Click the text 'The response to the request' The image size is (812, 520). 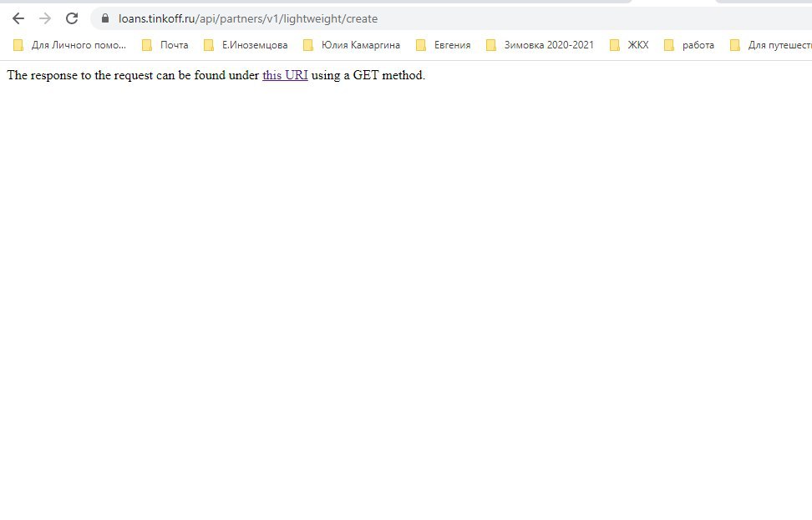pos(80,76)
